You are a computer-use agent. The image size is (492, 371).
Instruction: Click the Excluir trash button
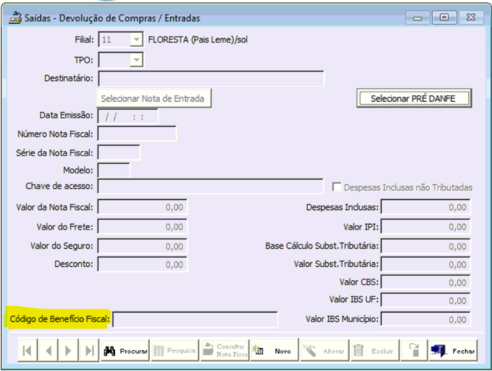375,350
